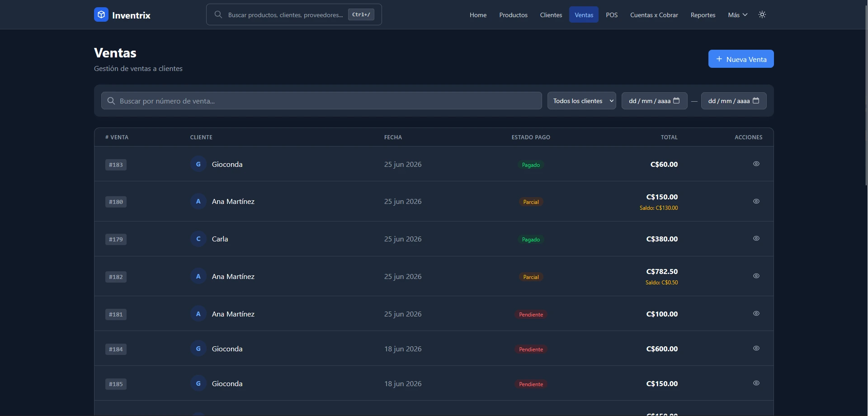Click the G avatar in sale #184 row
This screenshot has height=416, width=868.
pyautogui.click(x=198, y=349)
